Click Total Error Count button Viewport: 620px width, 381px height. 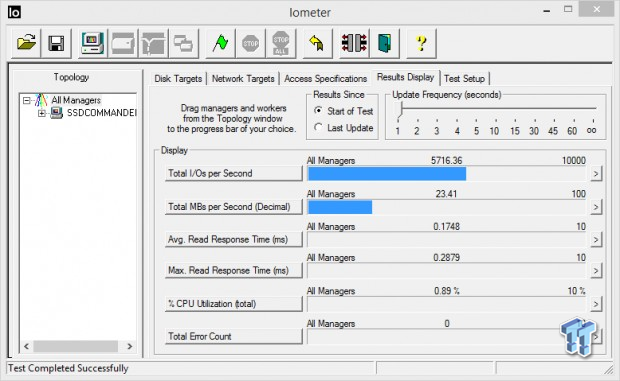point(233,336)
